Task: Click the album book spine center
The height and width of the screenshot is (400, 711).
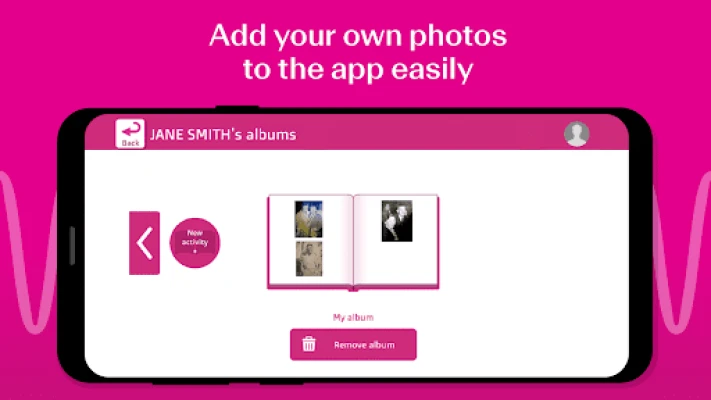Action: pyautogui.click(x=353, y=243)
